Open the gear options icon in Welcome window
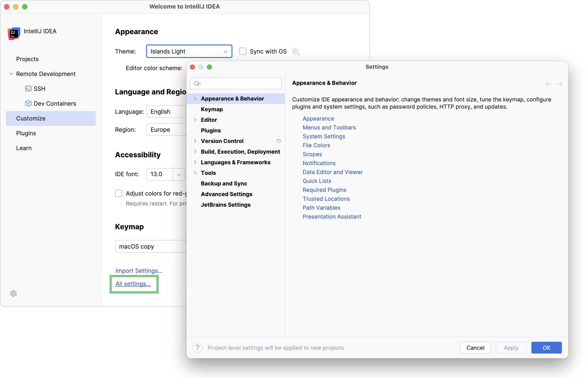588x378 pixels. (13, 294)
